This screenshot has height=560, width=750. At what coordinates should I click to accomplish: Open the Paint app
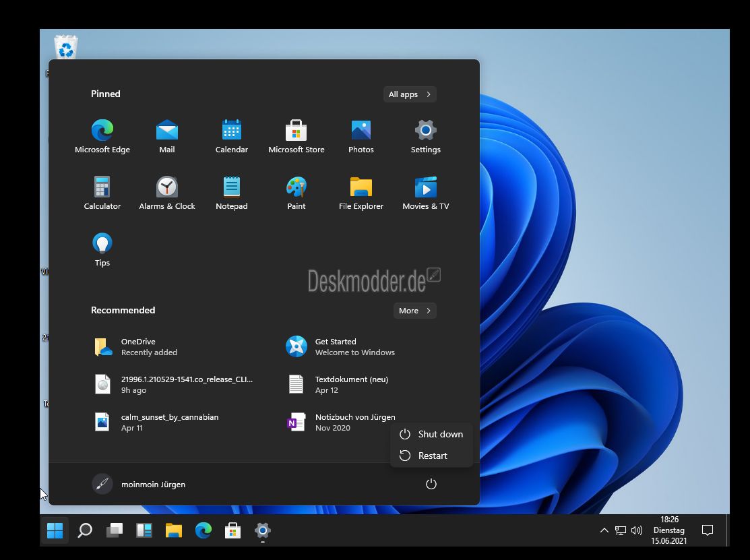296,193
